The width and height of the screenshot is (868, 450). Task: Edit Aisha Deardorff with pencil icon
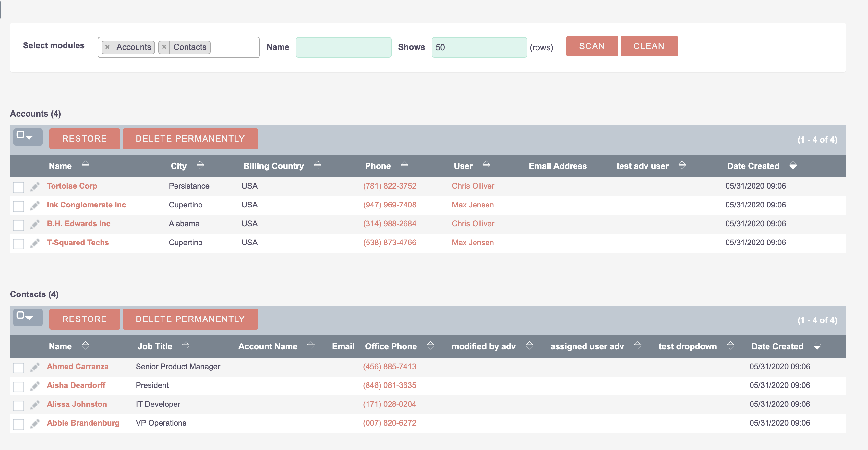pos(35,386)
